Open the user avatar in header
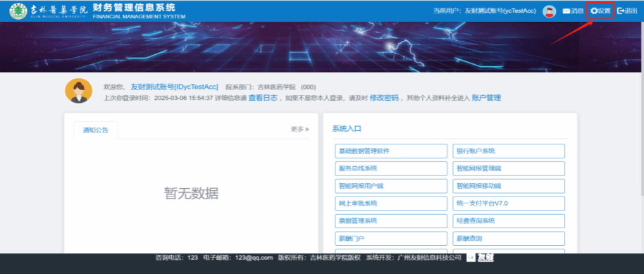The width and height of the screenshot is (644, 274). coord(549,11)
